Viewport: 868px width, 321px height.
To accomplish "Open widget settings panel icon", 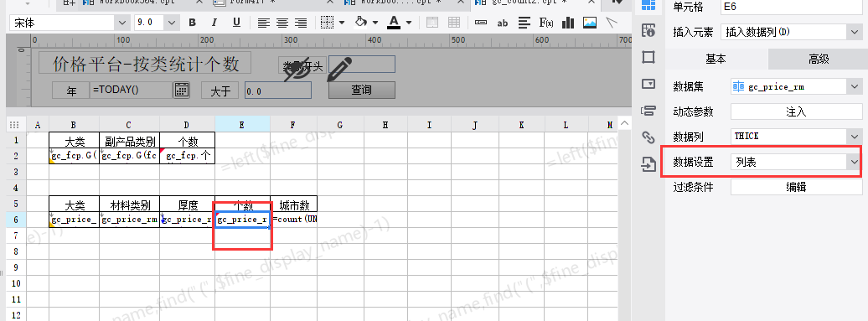I will [x=648, y=84].
